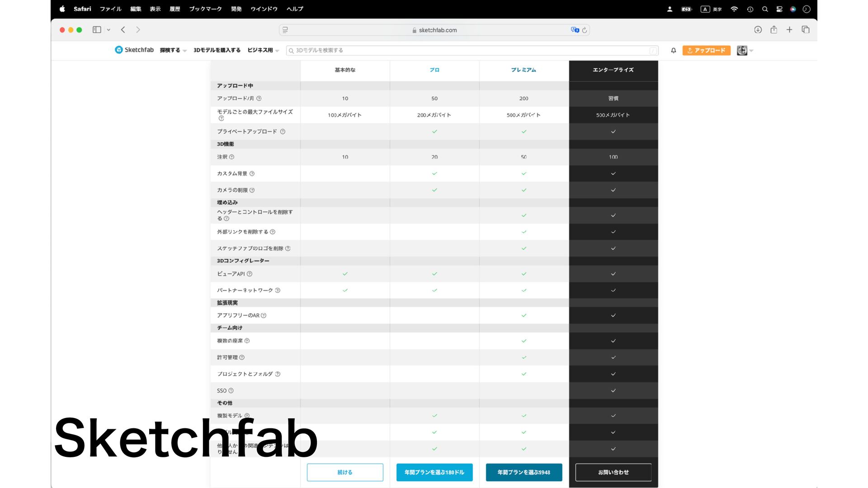Click help icon next to ビューアAPI
The height and width of the screenshot is (488, 868).
[250, 274]
